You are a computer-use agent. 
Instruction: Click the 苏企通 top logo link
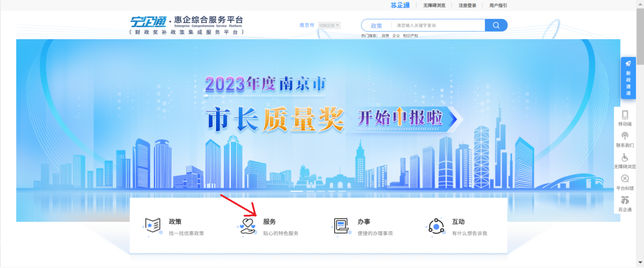pyautogui.click(x=400, y=5)
